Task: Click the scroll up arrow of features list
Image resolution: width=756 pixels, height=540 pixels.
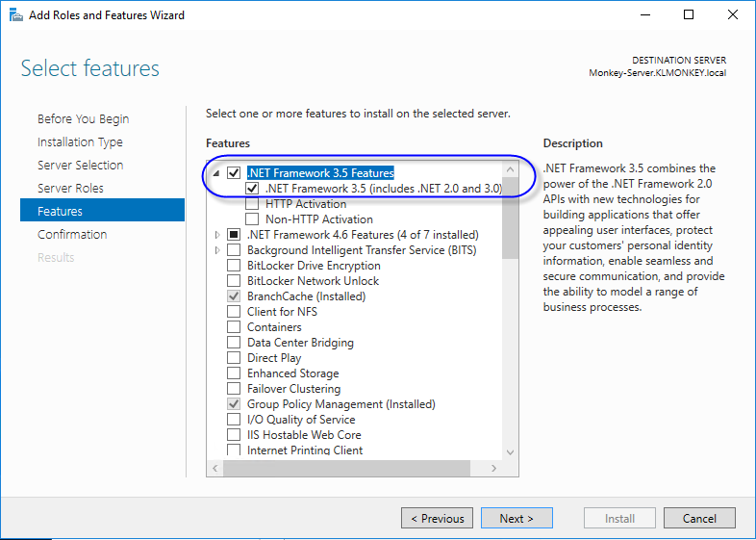Action: click(510, 169)
